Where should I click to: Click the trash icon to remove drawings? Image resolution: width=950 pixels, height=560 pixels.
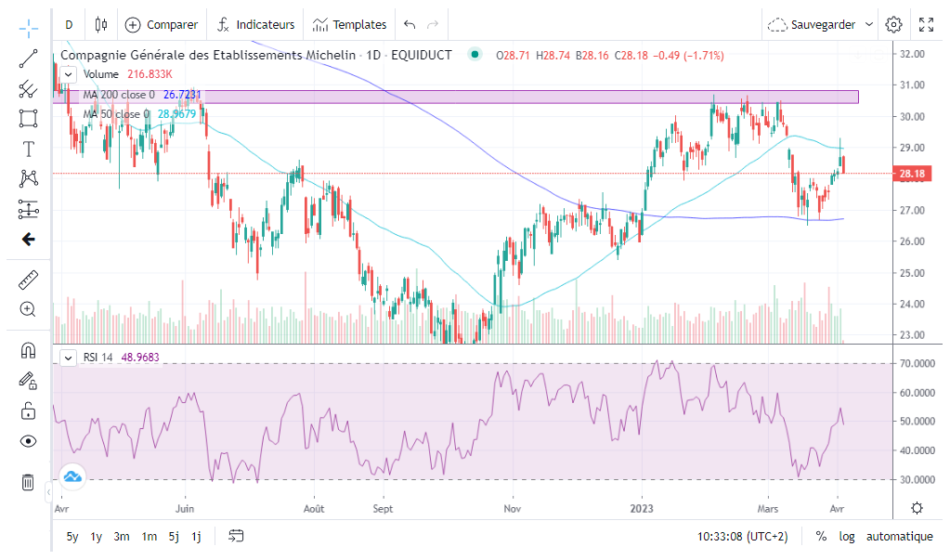click(x=28, y=482)
